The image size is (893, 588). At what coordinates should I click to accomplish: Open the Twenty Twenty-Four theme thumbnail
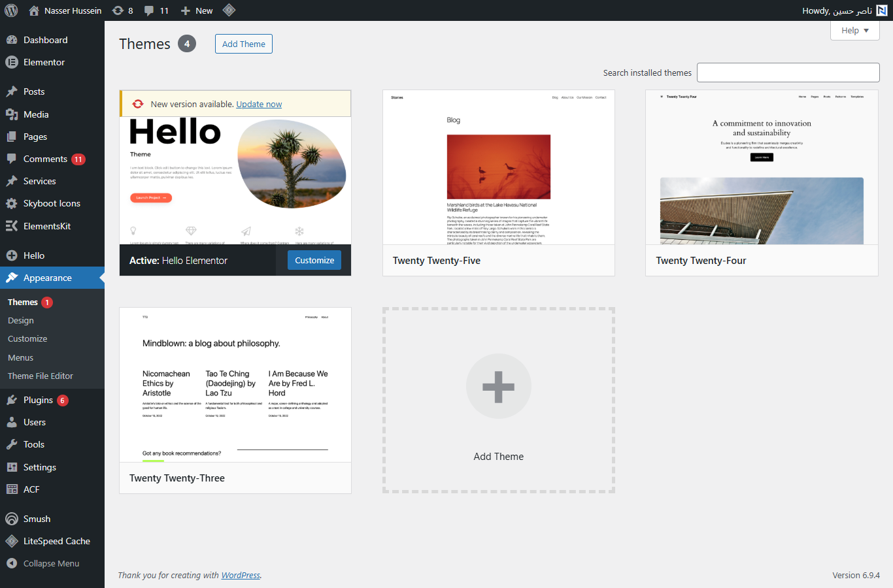pyautogui.click(x=762, y=168)
